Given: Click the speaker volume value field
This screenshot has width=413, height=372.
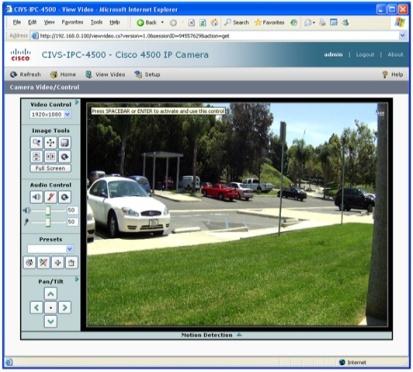Looking at the screenshot, I should click(72, 210).
